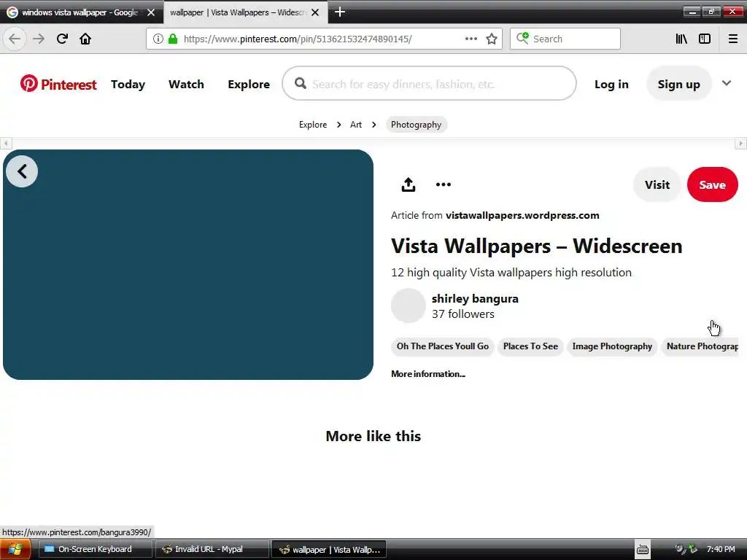Click the horizontal scrollbar right arrow
Viewport: 747px width, 560px height.
pos(740,144)
